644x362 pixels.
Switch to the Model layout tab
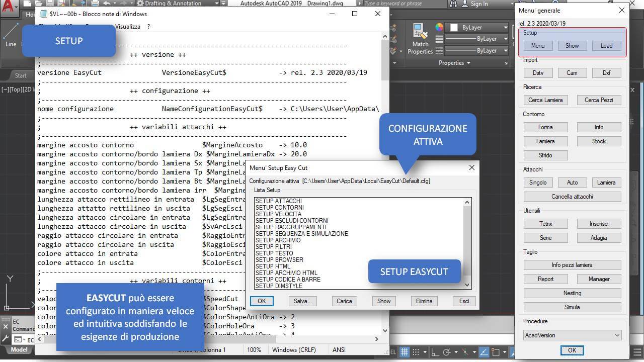[x=19, y=349]
